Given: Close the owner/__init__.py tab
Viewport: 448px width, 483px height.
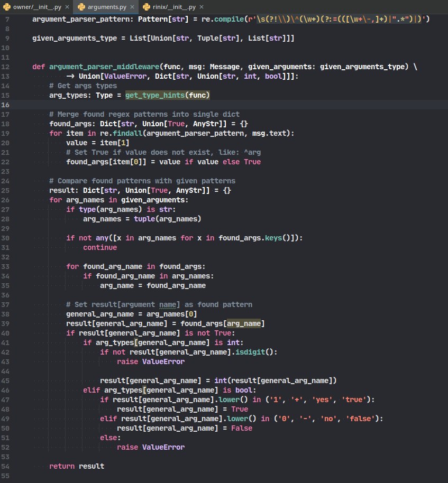Looking at the screenshot, I should pos(67,7).
